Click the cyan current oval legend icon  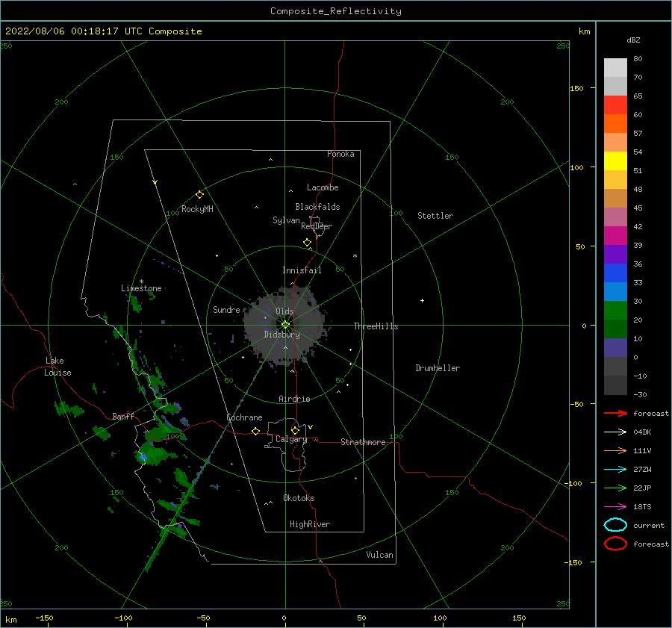tap(615, 525)
